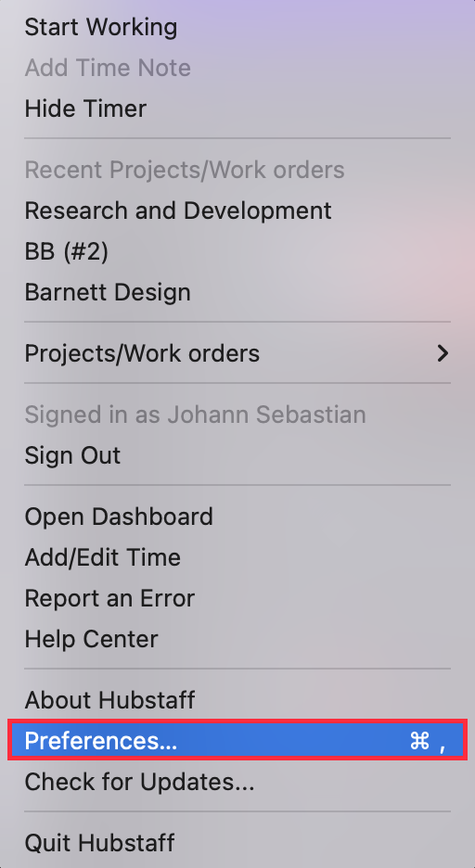Choose Report an Error
The width and height of the screenshot is (475, 868).
(x=237, y=598)
